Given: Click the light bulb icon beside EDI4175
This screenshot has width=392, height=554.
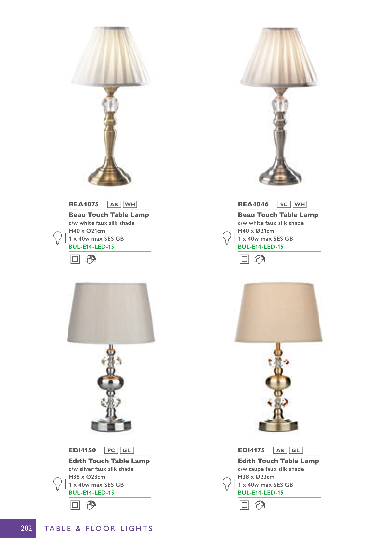Looking at the screenshot, I should pos(227,484).
